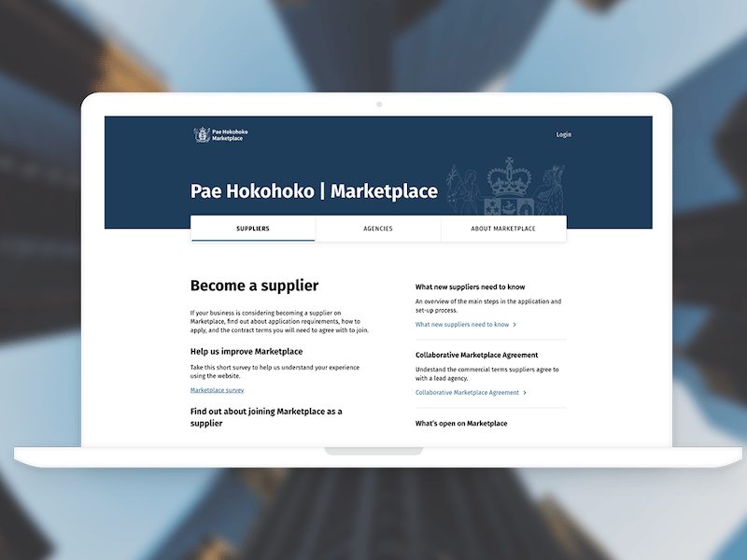Click the 'Become a supplier' heading
The height and width of the screenshot is (560, 747).
[254, 286]
